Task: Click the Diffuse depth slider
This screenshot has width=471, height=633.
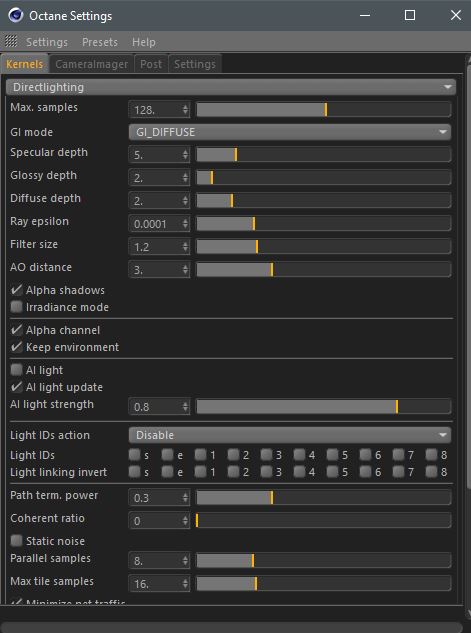Action: click(324, 201)
